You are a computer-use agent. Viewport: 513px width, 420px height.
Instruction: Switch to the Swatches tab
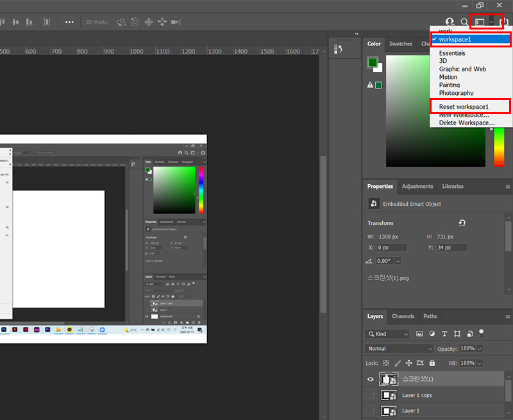pos(400,44)
